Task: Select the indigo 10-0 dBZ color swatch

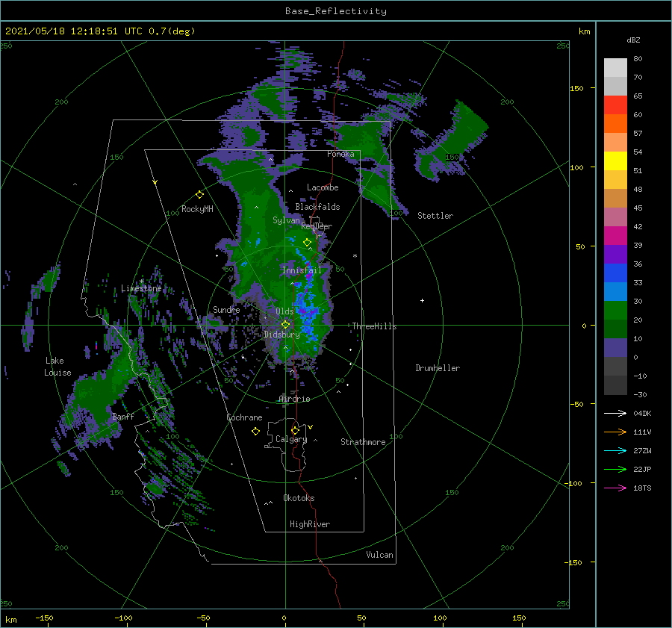Action: (615, 348)
